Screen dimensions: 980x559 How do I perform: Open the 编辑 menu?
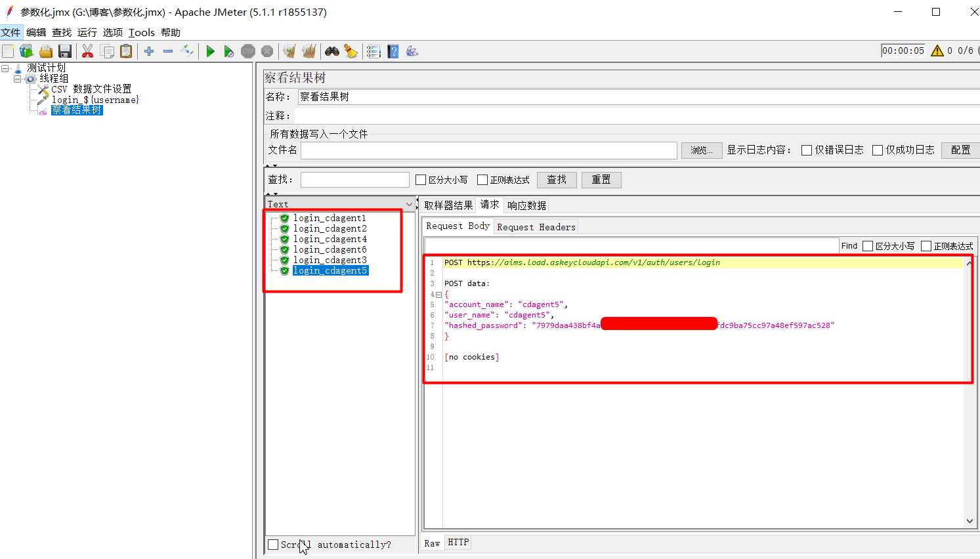coord(36,32)
